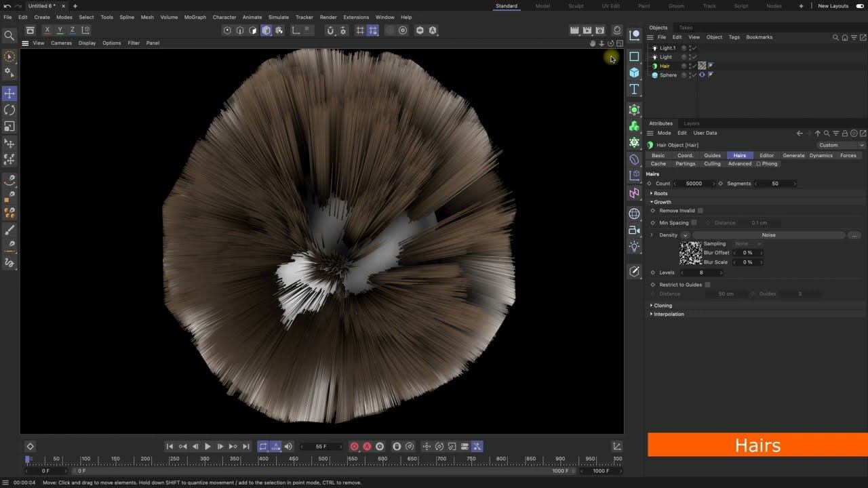This screenshot has height=488, width=868.
Task: Add a Text spline object
Action: click(634, 89)
